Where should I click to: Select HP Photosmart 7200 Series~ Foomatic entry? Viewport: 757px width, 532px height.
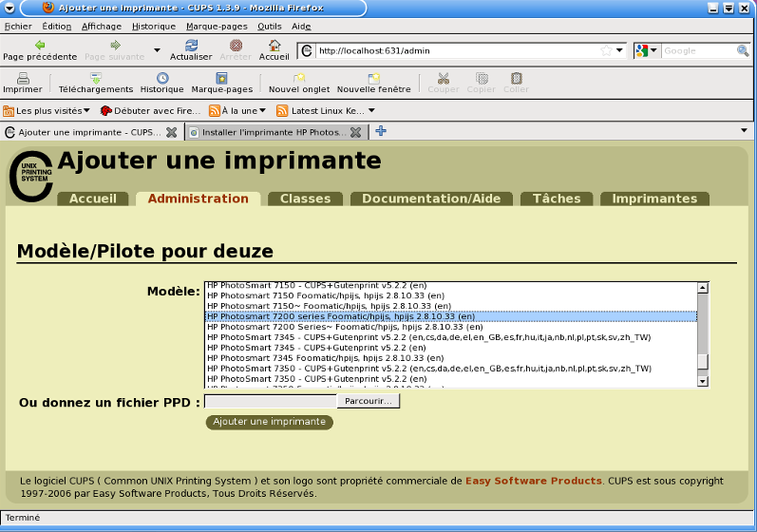click(x=451, y=327)
